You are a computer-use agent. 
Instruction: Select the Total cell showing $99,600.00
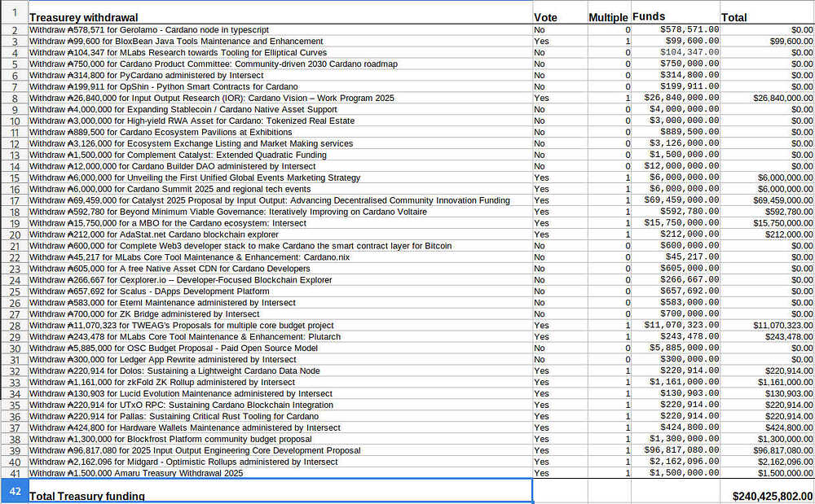(x=767, y=41)
